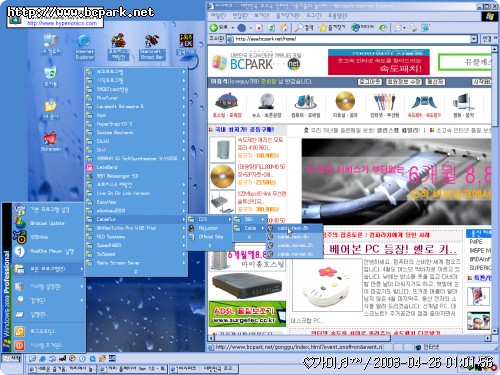Click the Internet Explorer quick launch icon on taskbar

click(x=42, y=359)
